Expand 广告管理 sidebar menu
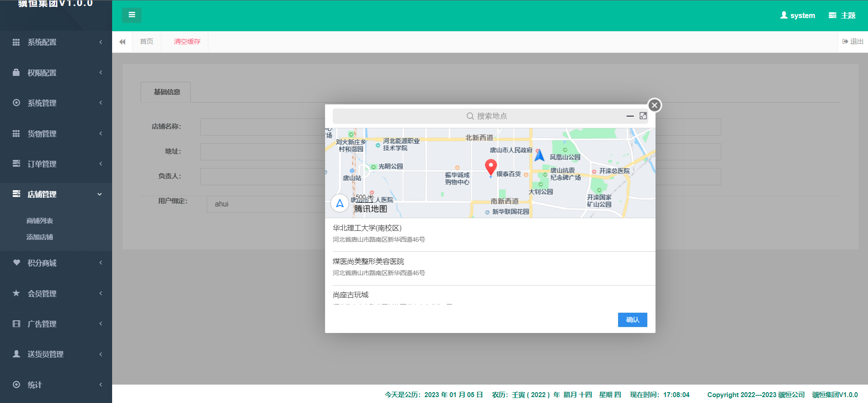Viewport: 868px width, 403px height. tap(56, 324)
